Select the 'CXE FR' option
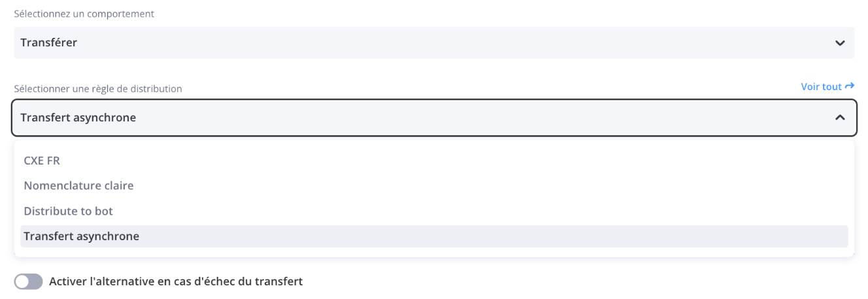The image size is (868, 299). [x=42, y=161]
